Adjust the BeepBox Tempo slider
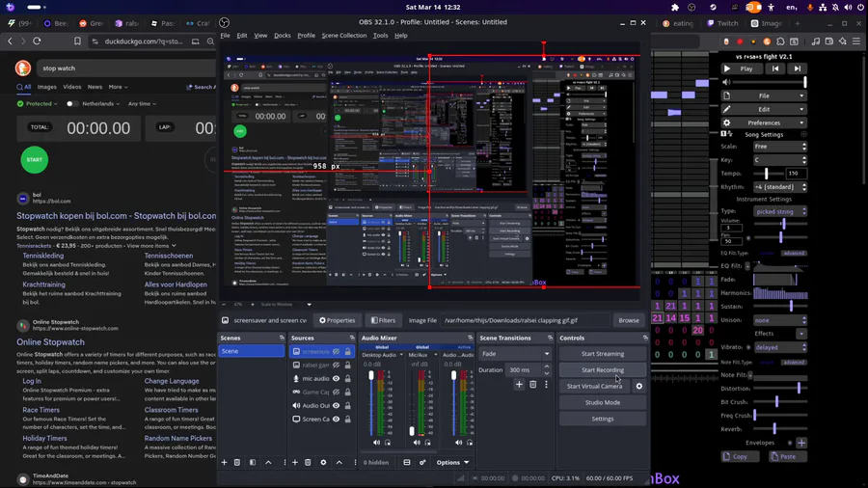Screen dimensions: 868x488 pyautogui.click(x=766, y=174)
